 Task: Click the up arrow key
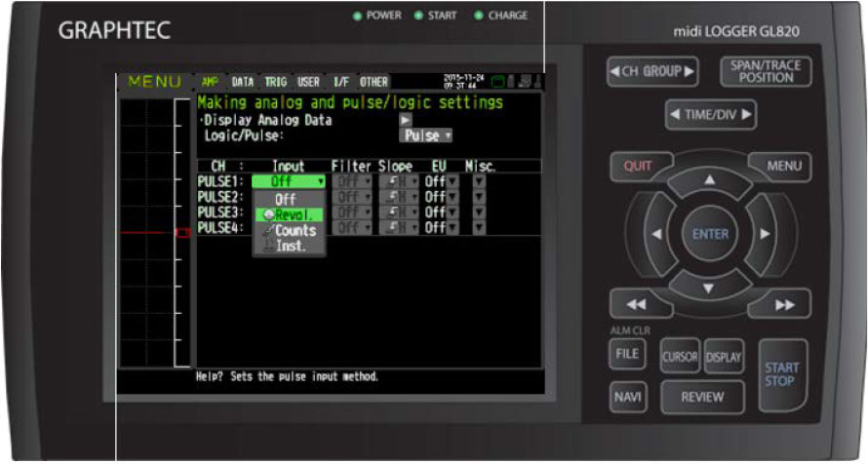710,181
